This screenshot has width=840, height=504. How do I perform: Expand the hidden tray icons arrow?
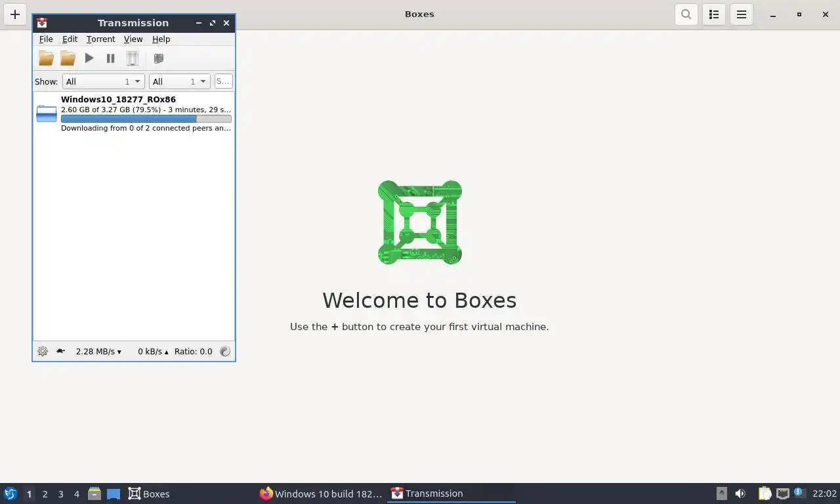pyautogui.click(x=721, y=493)
